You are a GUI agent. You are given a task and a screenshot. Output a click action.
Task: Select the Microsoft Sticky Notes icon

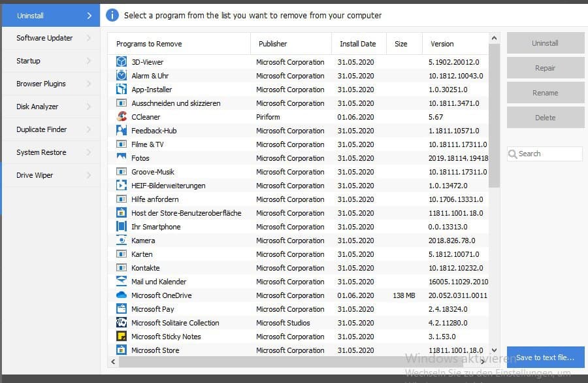pyautogui.click(x=121, y=337)
